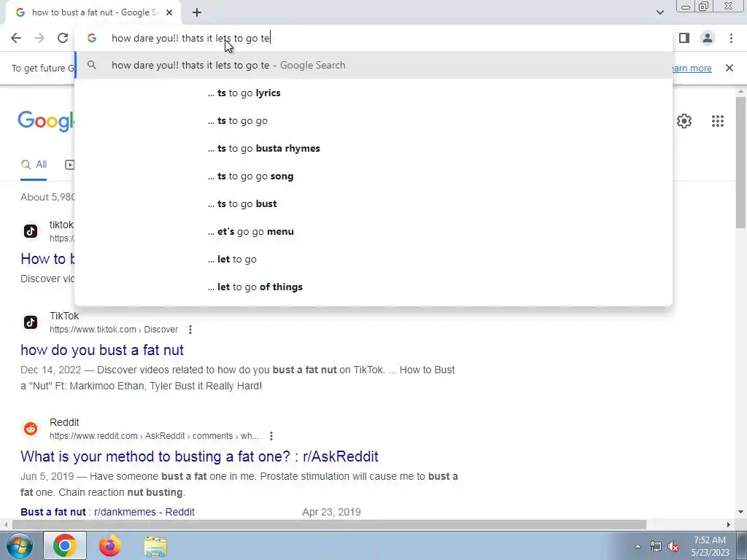The height and width of the screenshot is (560, 747).
Task: Launch Firefox from the taskbar
Action: 110,545
